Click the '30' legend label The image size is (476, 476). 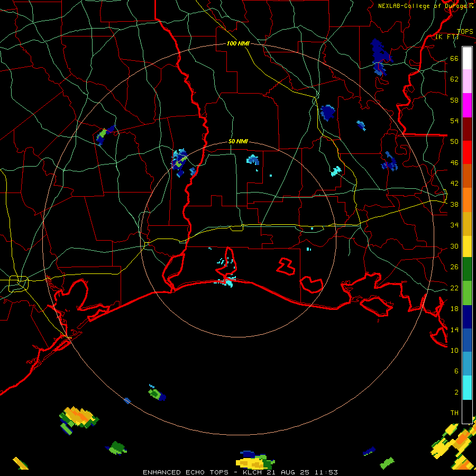(x=454, y=246)
